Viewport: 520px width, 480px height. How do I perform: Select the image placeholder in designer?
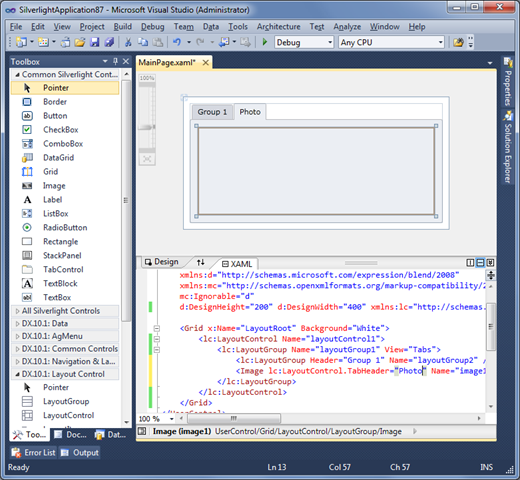316,171
